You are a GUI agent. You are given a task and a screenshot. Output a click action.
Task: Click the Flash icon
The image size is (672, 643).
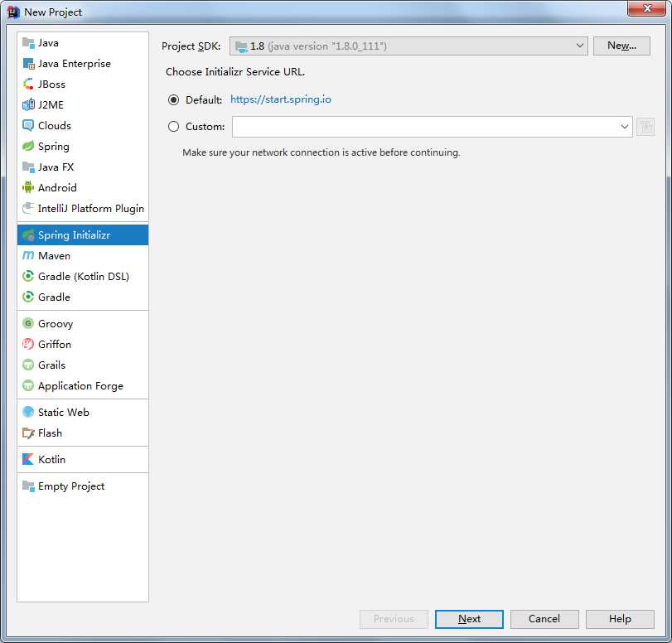point(28,433)
